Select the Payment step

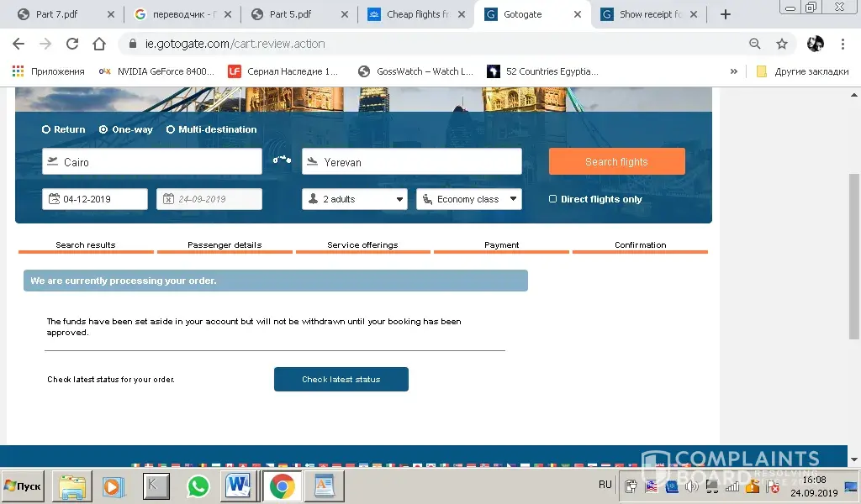501,245
